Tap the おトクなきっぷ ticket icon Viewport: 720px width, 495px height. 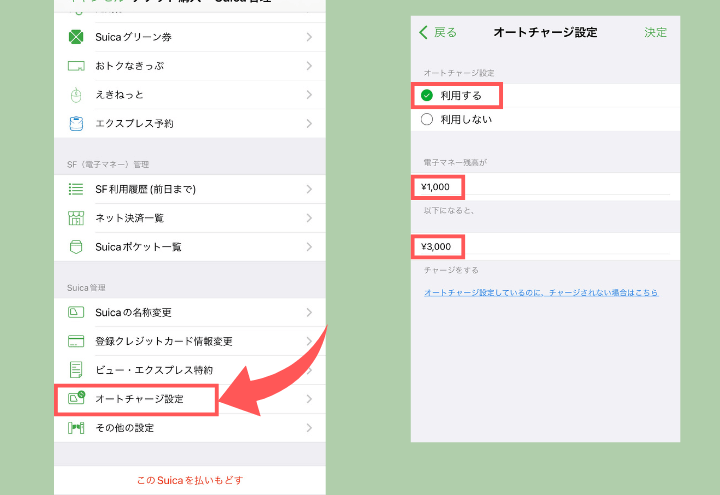[76, 66]
